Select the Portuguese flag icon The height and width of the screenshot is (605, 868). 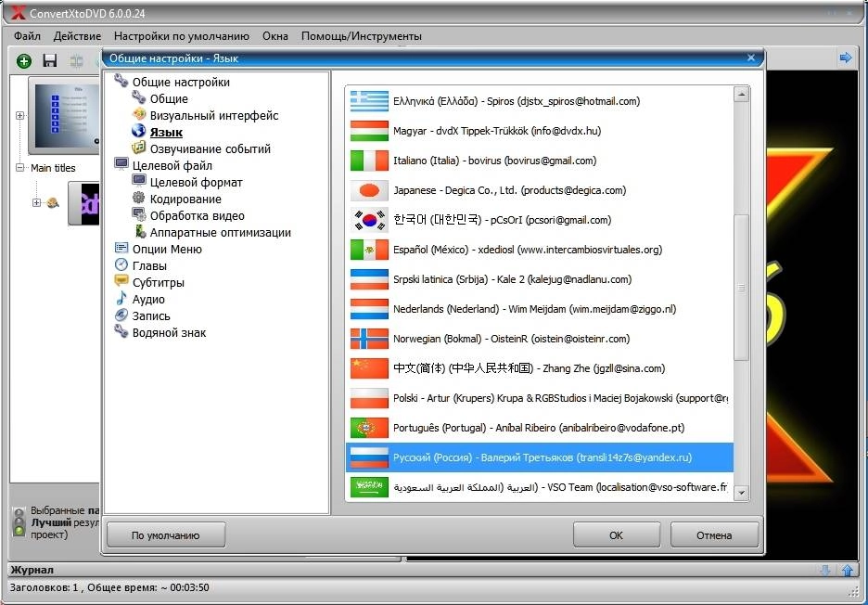369,429
